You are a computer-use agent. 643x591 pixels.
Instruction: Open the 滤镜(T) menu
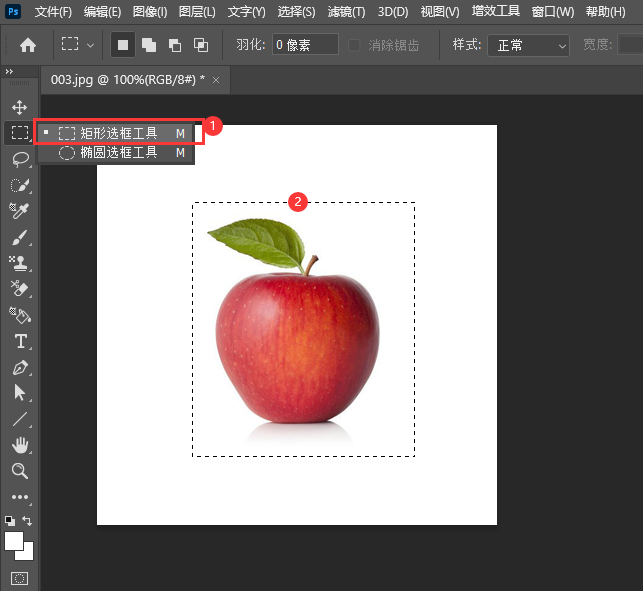coord(345,12)
